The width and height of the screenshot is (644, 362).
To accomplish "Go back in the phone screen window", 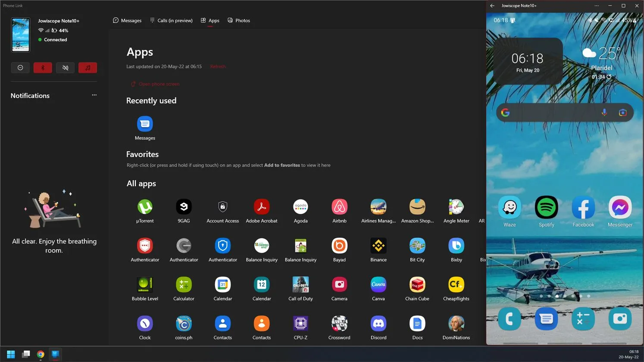I will [x=492, y=6].
